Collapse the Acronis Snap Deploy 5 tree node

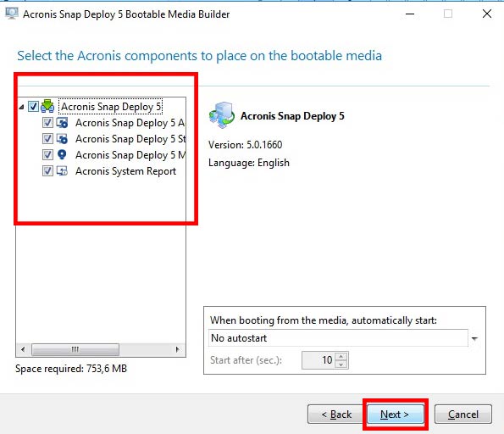click(21, 107)
